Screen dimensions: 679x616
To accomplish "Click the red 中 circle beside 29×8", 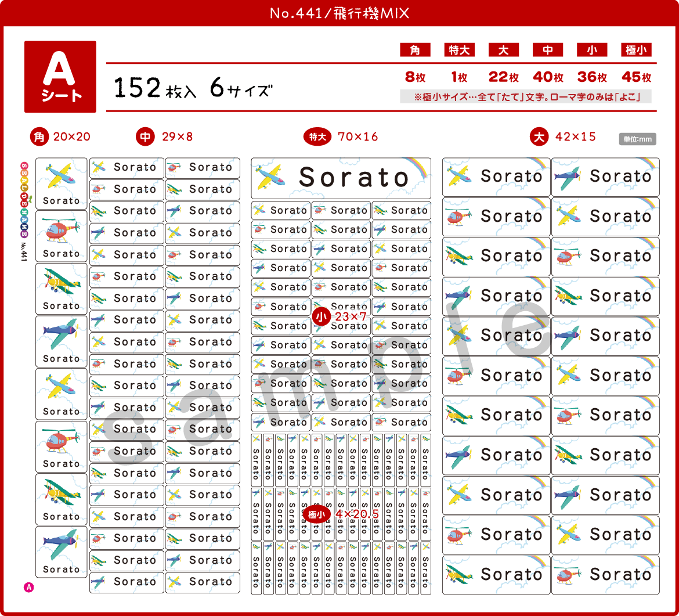I will (145, 137).
